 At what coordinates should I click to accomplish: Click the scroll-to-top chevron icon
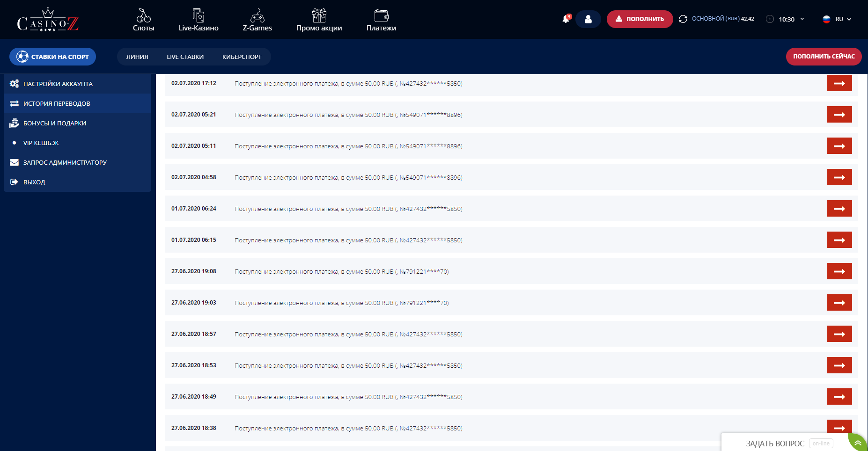pos(858,443)
